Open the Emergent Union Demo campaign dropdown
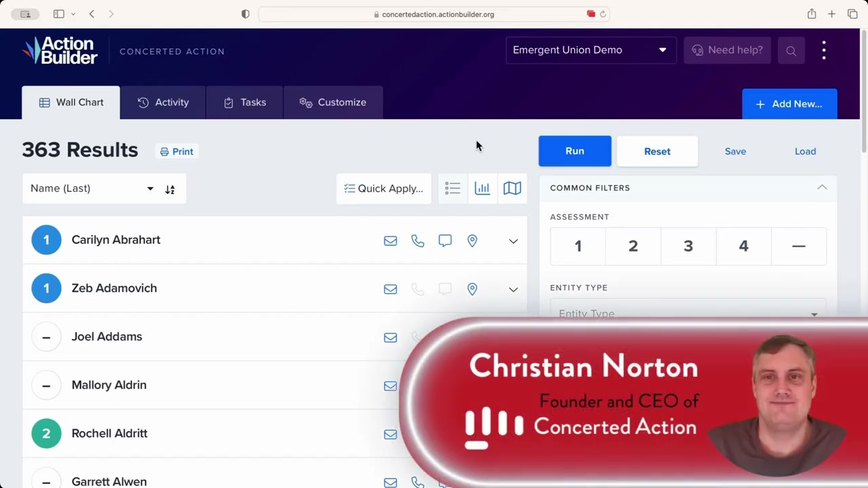The image size is (868, 488). coord(591,50)
